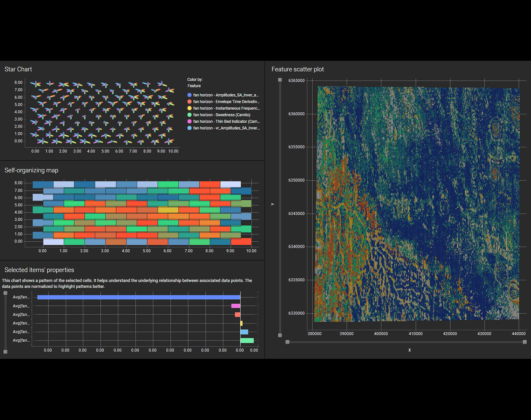Image resolution: width=531 pixels, height=420 pixels.
Task: Select 'fan horizon - vr_Amplitudes_SA_Inver...' legend label
Action: (226, 128)
